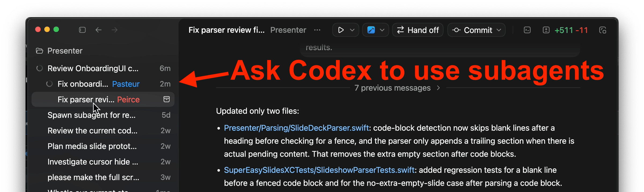Navigate back with the left arrow
This screenshot has width=644, height=192.
tap(98, 30)
